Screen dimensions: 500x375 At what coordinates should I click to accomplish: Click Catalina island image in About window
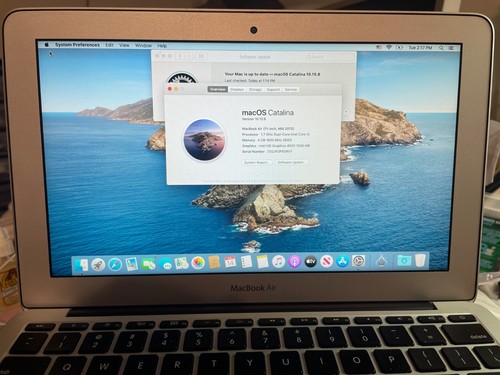pos(204,140)
